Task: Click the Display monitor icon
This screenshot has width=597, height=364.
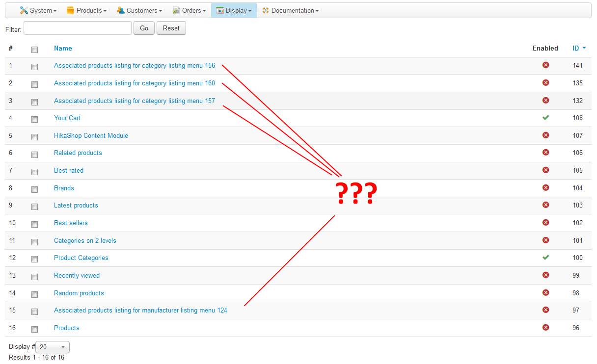Action: tap(219, 10)
